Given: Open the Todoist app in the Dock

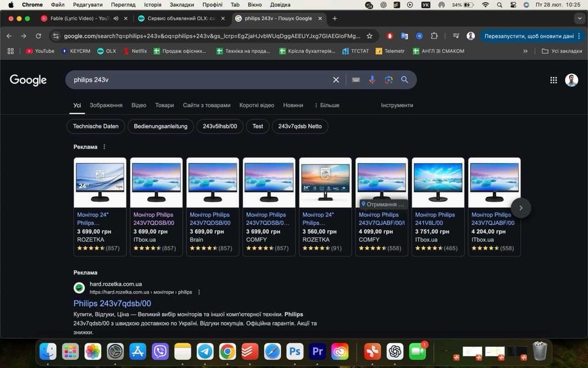Looking at the screenshot, I should 250,352.
